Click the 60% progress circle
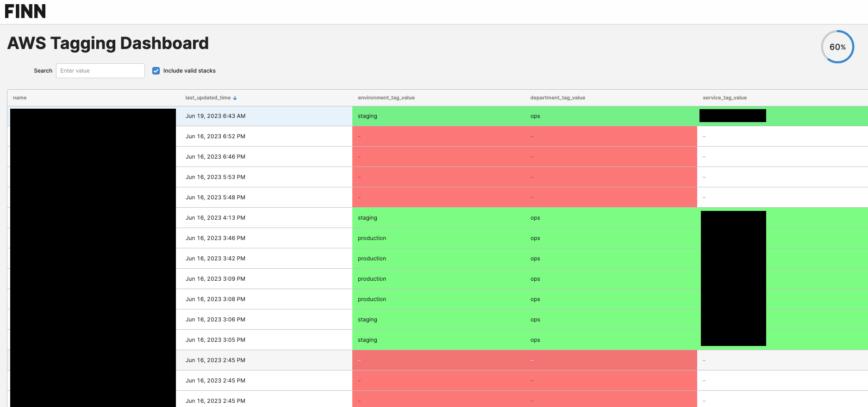 pos(837,47)
